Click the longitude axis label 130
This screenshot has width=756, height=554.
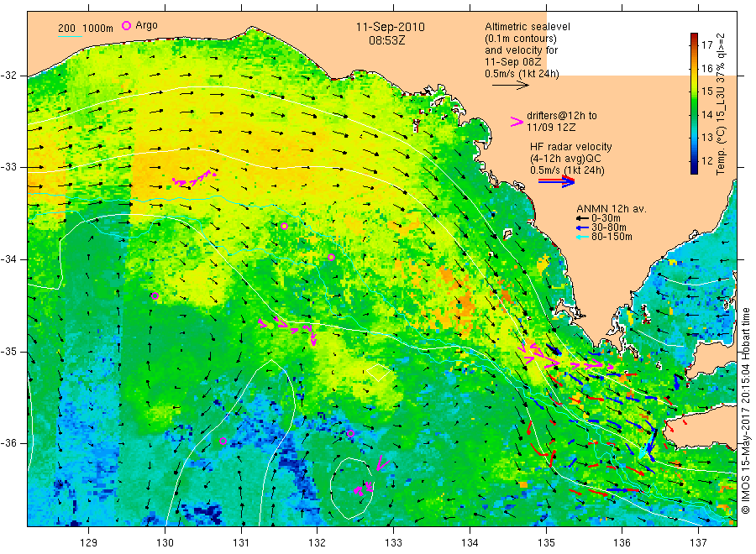165,543
